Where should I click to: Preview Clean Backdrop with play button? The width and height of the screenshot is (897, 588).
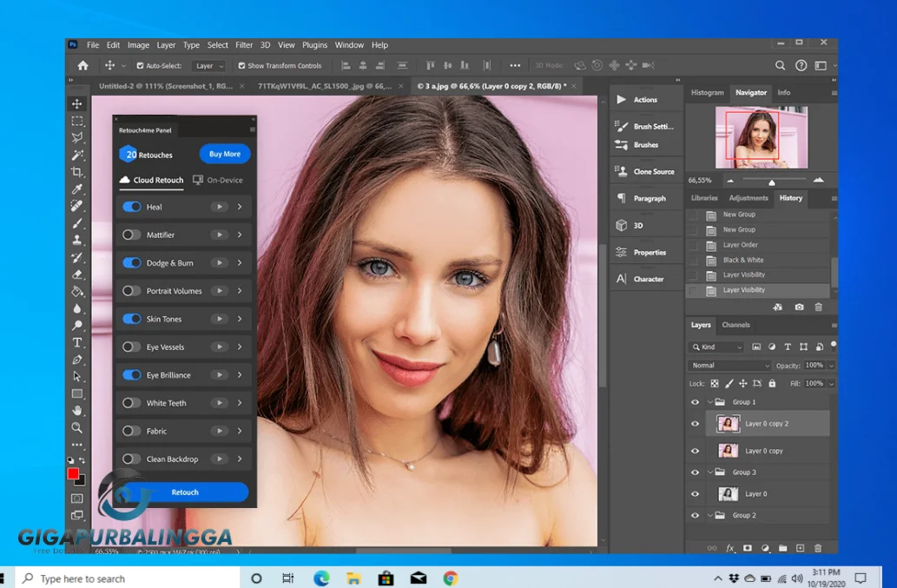(219, 459)
